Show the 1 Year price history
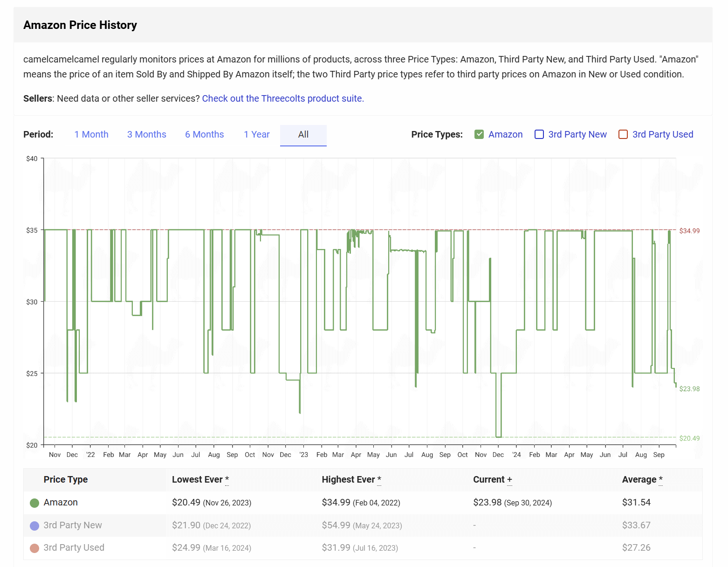The height and width of the screenshot is (567, 728). click(256, 134)
